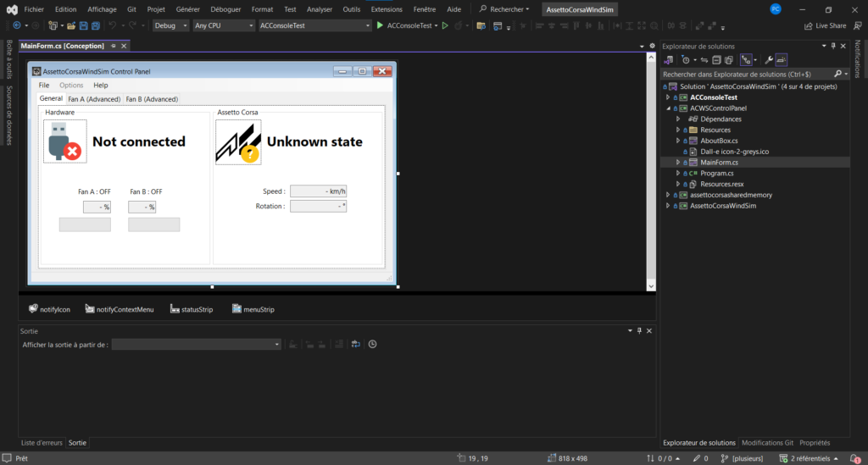The image size is (868, 465).
Task: Click the Live Share button
Action: pyautogui.click(x=825, y=25)
